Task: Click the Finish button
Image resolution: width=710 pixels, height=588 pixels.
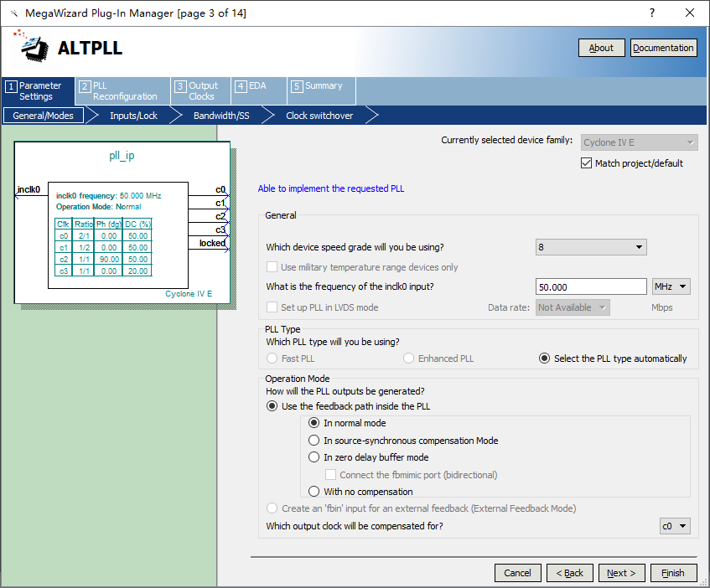Action: [673, 573]
